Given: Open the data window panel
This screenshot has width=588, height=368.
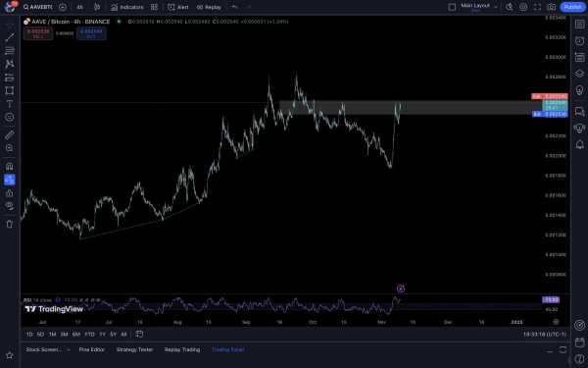Looking at the screenshot, I should pos(580,57).
